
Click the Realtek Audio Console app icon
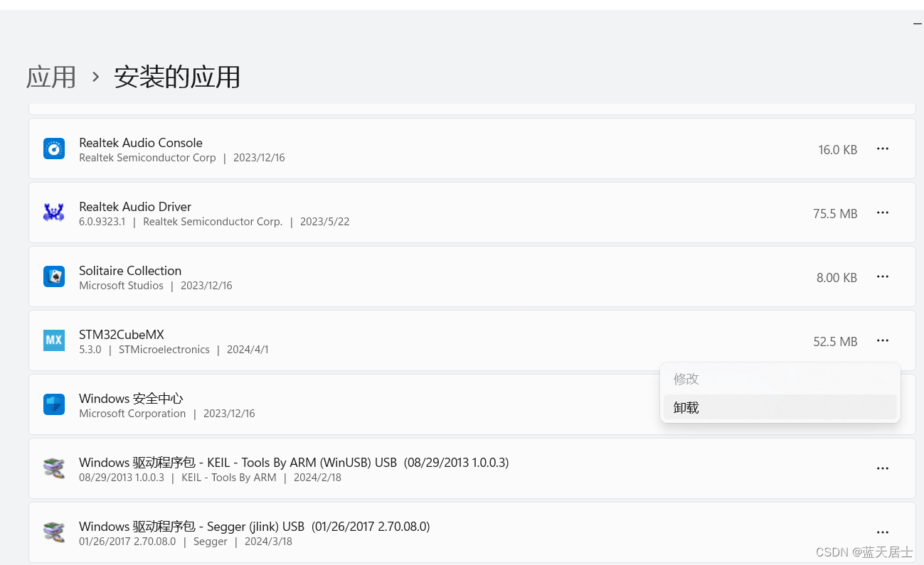(x=54, y=149)
